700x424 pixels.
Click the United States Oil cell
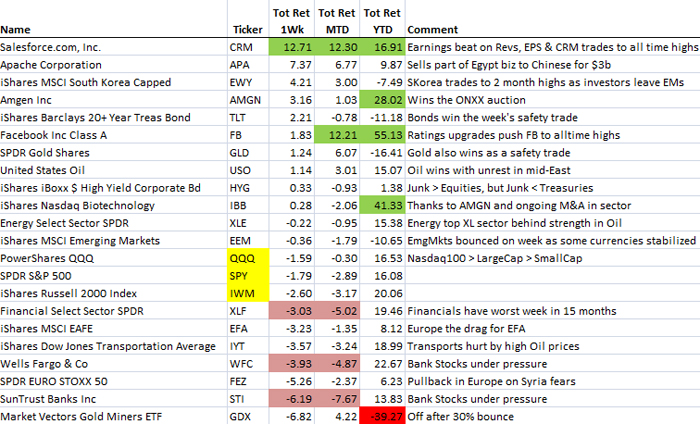[x=113, y=170]
